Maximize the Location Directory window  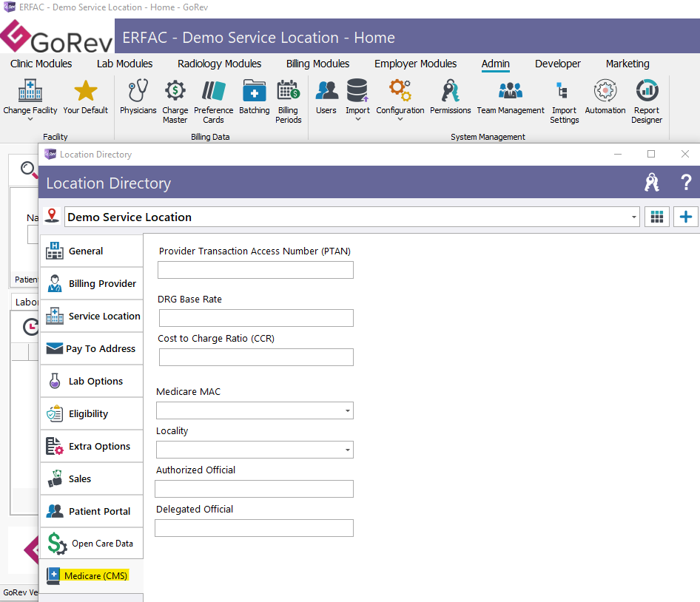point(651,154)
